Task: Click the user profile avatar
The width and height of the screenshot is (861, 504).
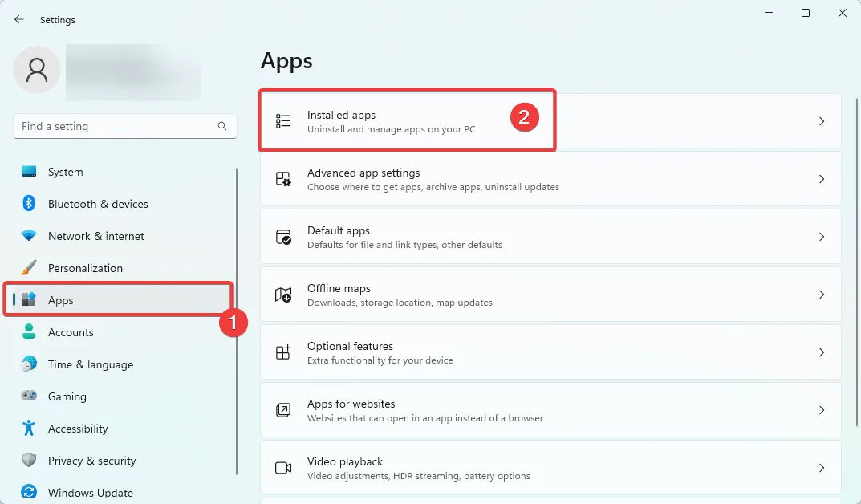Action: pos(37,70)
